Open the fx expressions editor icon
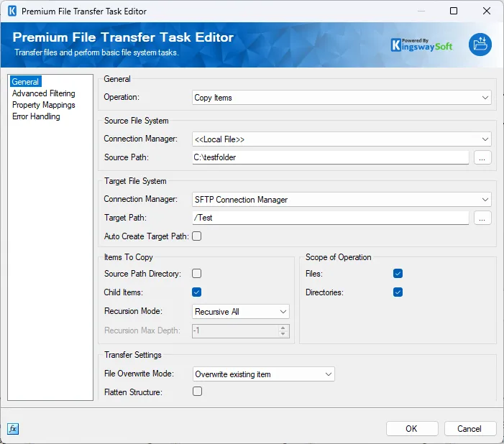The height and width of the screenshot is (444, 504). [13, 429]
